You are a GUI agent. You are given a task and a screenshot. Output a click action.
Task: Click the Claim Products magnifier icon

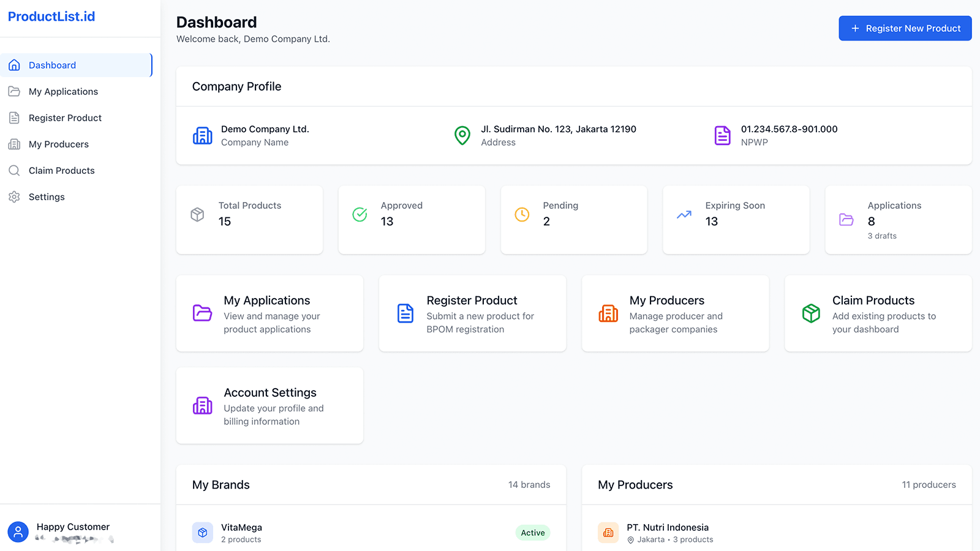pyautogui.click(x=13, y=170)
